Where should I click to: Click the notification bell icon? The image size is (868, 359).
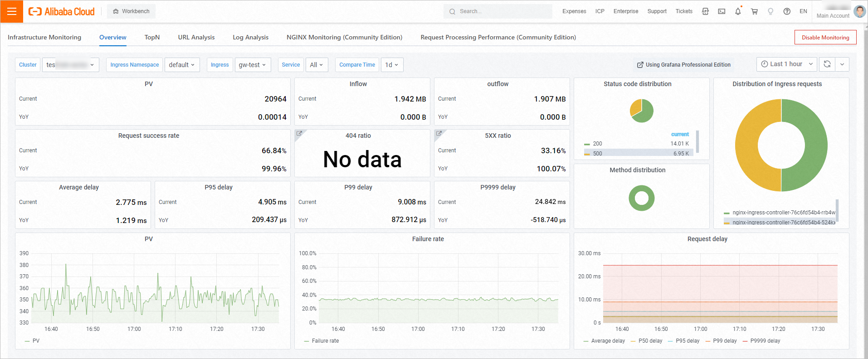[x=738, y=11]
